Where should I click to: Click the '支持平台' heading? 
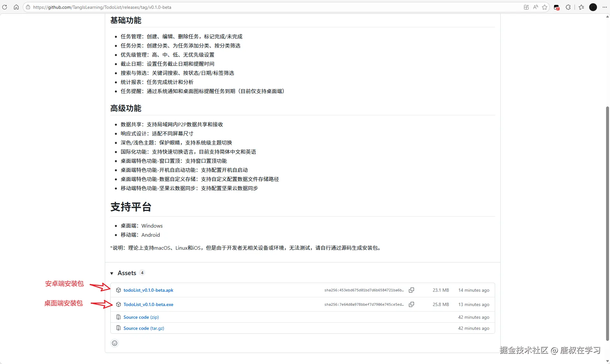[x=131, y=207]
